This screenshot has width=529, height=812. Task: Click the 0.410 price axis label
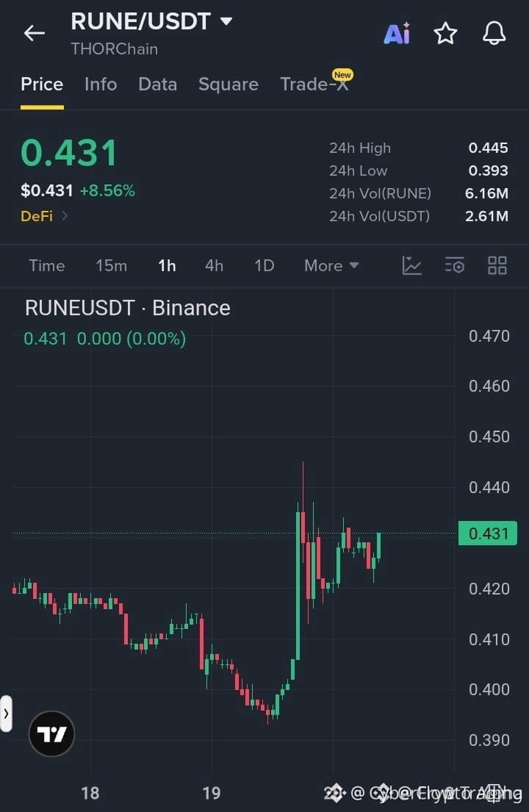click(489, 640)
